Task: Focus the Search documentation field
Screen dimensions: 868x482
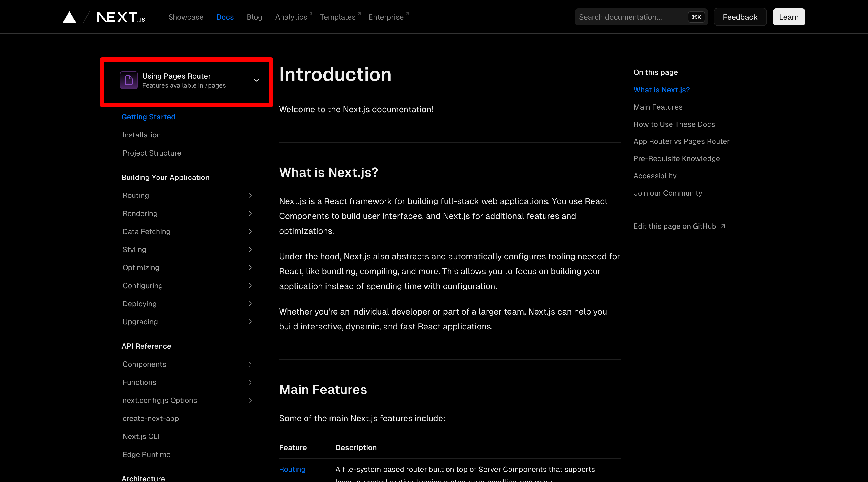Action: pyautogui.click(x=641, y=17)
